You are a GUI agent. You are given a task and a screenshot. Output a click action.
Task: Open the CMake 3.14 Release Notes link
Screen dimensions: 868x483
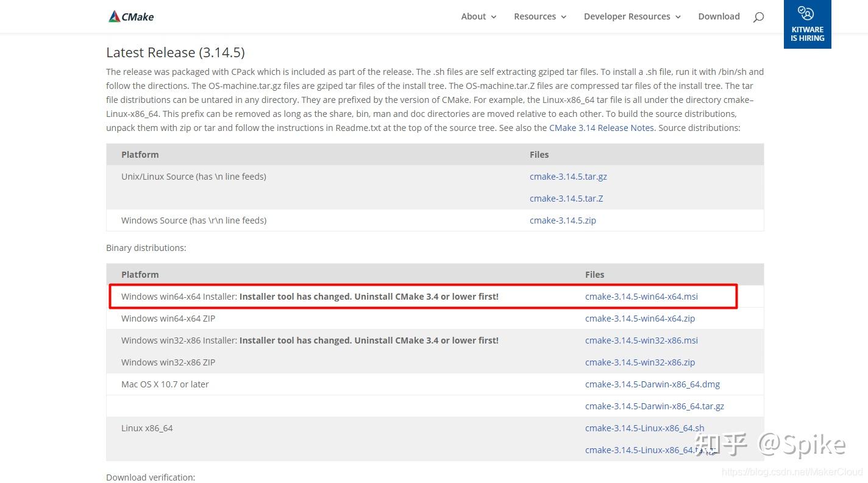click(x=601, y=128)
